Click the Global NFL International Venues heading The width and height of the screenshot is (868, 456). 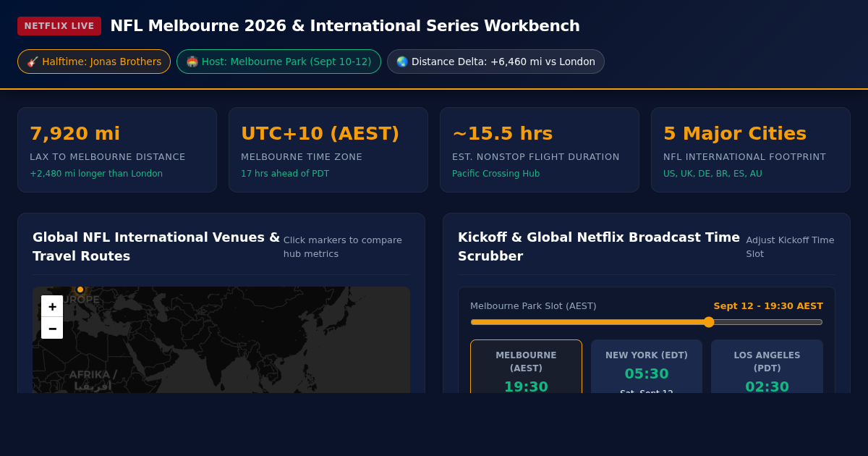[156, 247]
